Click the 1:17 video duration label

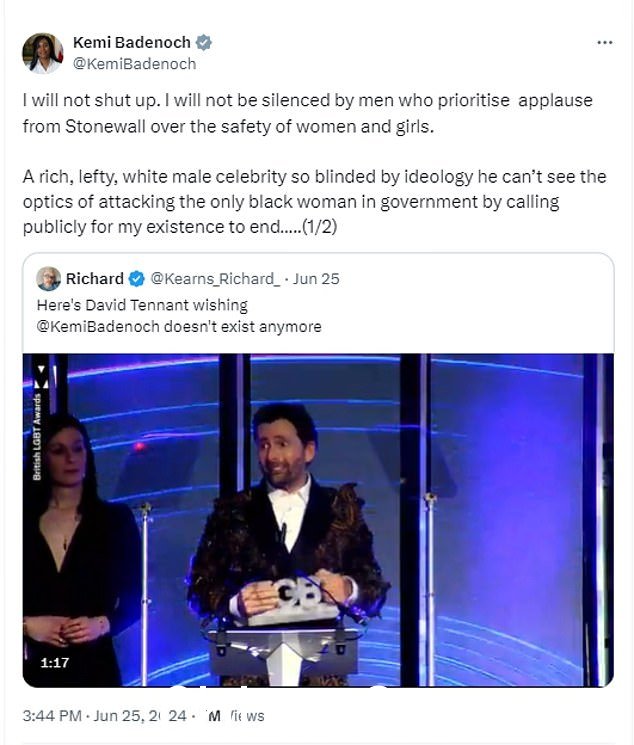pyautogui.click(x=55, y=662)
